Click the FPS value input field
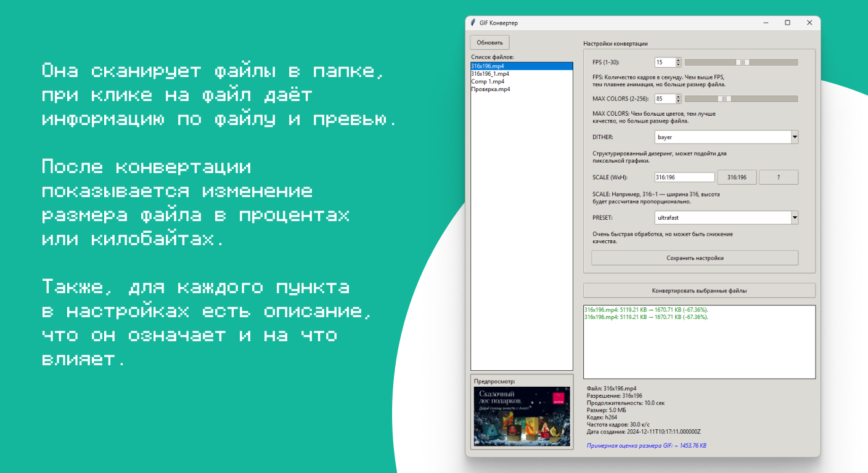This screenshot has height=473, width=868. click(x=665, y=62)
